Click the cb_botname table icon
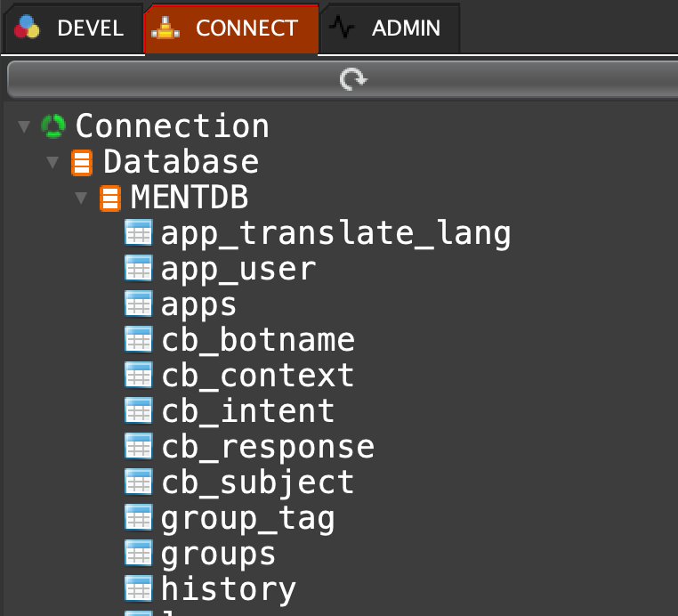678x616 pixels. [138, 340]
